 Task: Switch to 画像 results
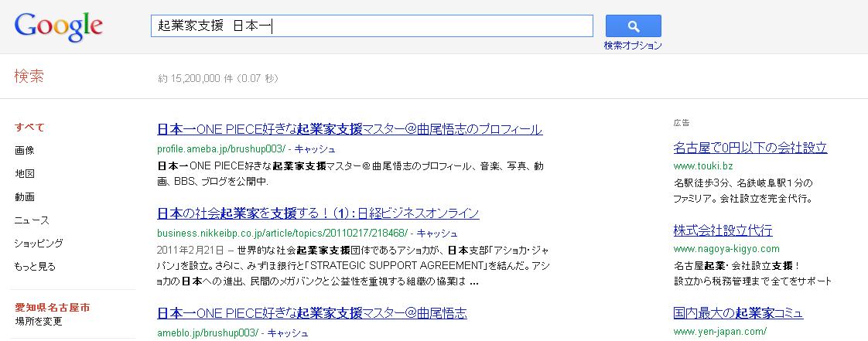(24, 151)
